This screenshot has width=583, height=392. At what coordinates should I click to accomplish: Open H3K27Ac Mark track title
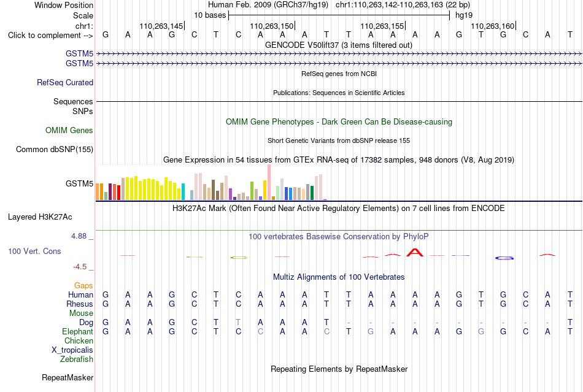339,208
